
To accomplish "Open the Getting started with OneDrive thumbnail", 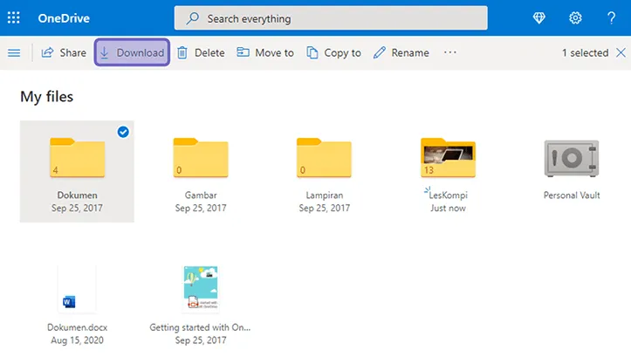I will point(201,288).
